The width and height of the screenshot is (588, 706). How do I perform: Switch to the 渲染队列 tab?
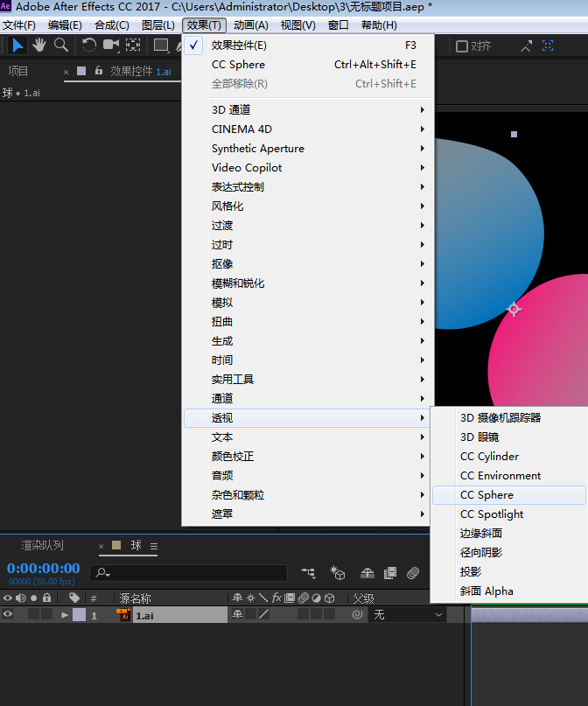click(x=42, y=546)
